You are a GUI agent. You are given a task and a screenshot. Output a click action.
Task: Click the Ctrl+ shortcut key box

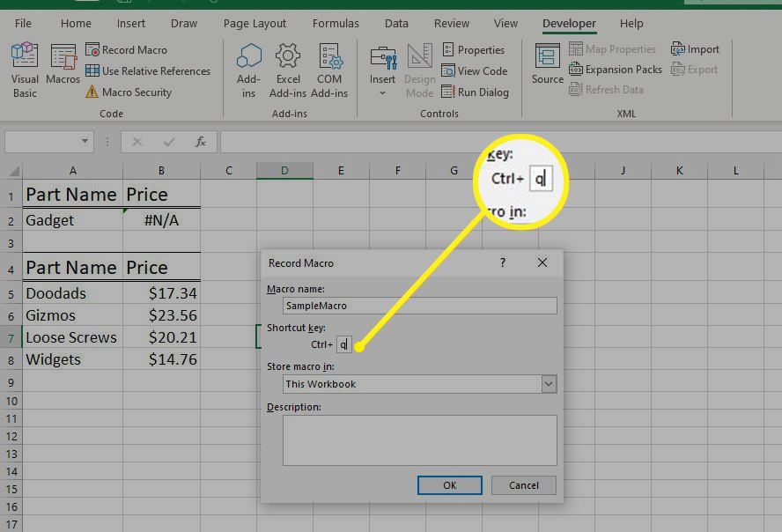click(x=343, y=344)
